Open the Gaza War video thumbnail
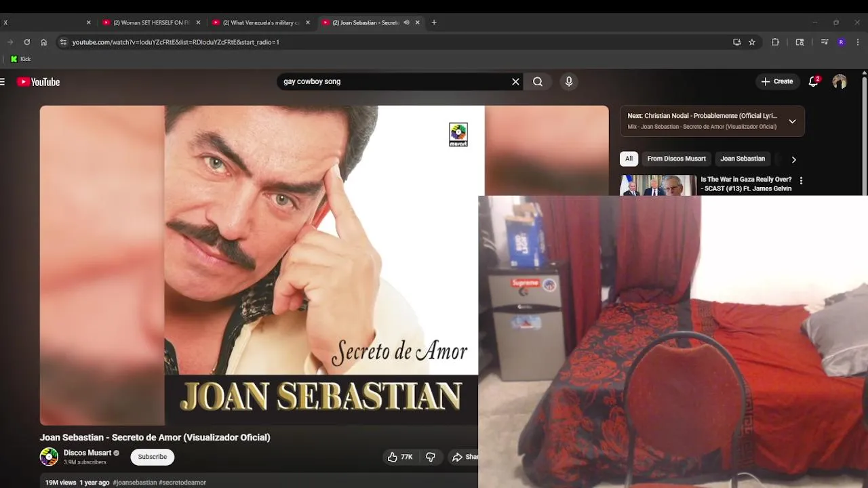Viewport: 868px width, 488px height. [658, 185]
